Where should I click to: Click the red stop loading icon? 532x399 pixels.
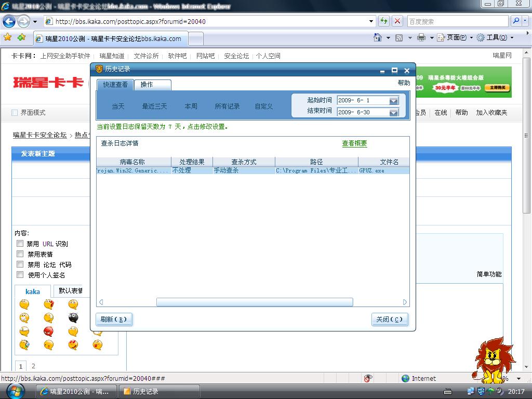[x=397, y=21]
